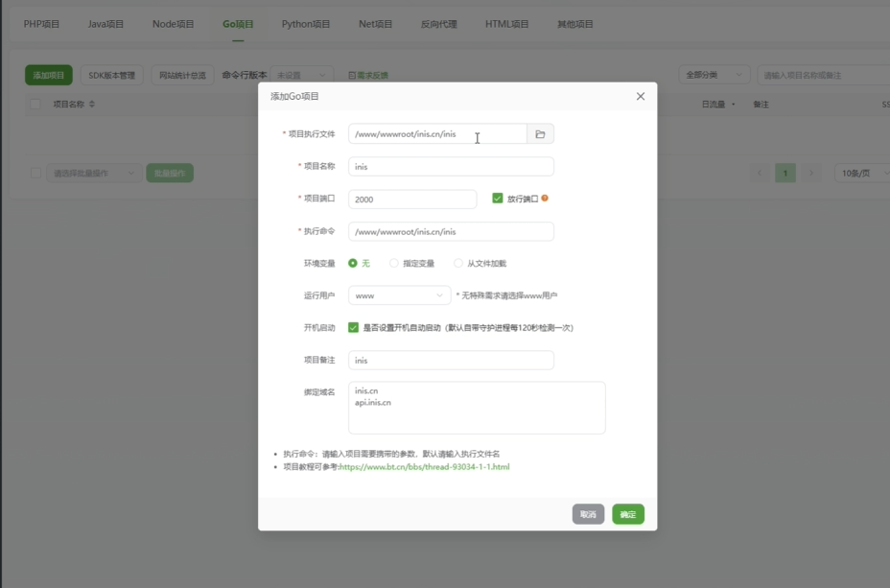Switch to the Python项目 tab
Screen dimensions: 890x588
(x=306, y=23)
